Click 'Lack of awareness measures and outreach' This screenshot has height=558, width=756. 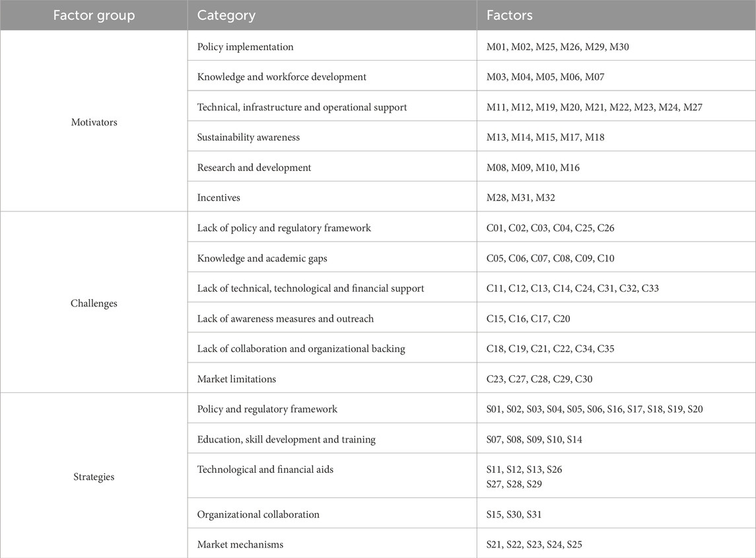(285, 319)
